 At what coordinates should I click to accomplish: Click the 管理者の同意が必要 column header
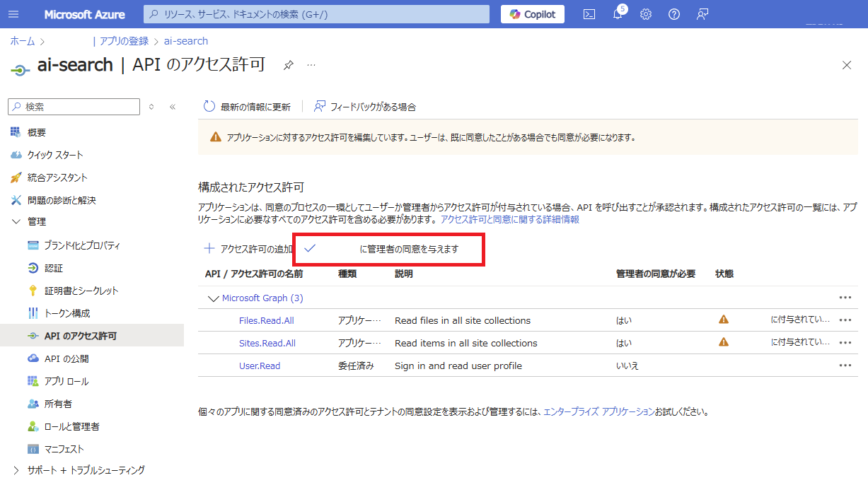pos(656,274)
